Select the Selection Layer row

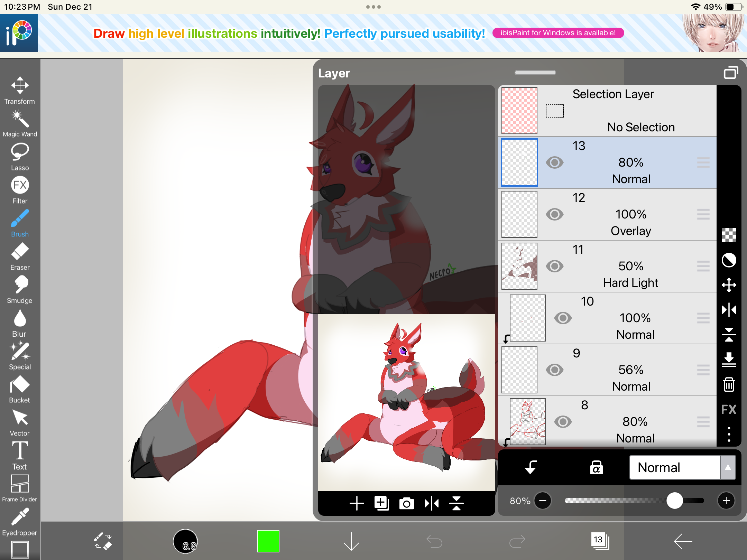622,111
